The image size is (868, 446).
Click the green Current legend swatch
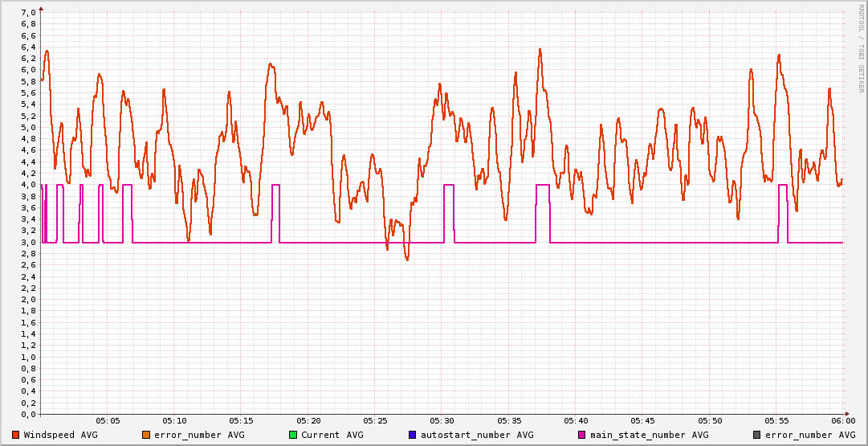pos(293,435)
